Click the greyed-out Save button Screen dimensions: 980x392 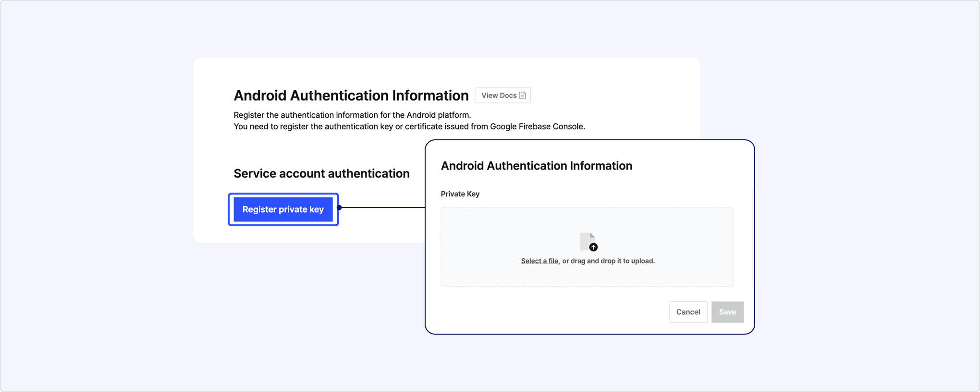[x=727, y=312]
